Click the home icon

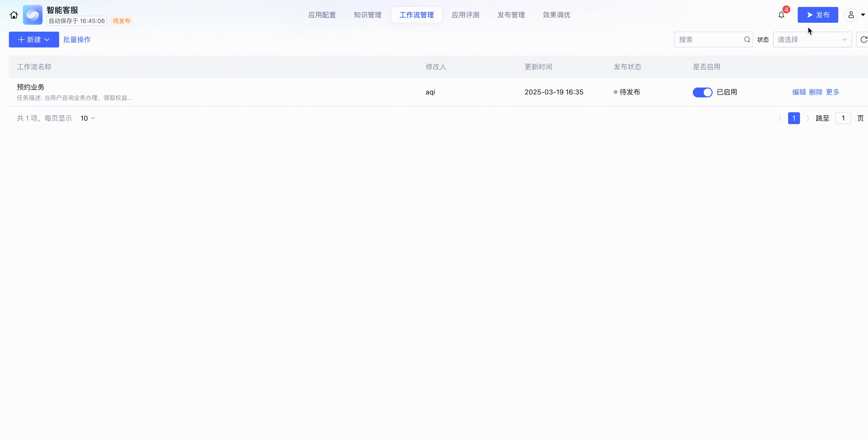(14, 15)
